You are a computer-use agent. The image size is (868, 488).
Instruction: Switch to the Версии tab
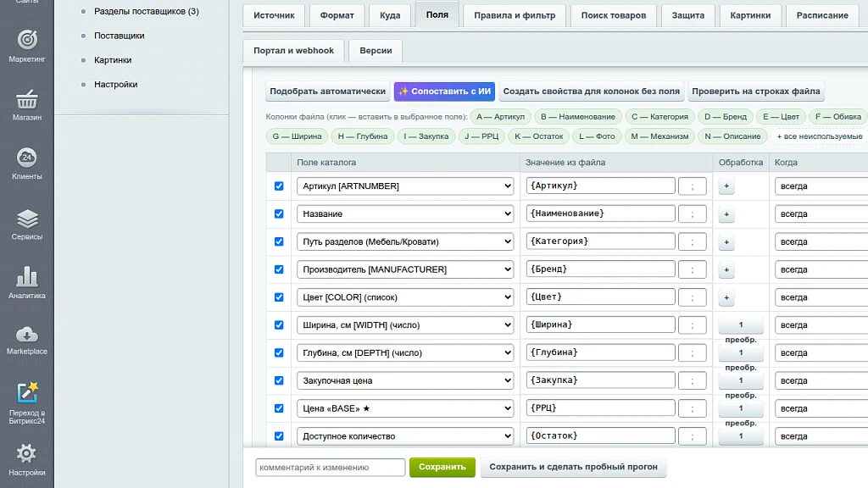[376, 50]
